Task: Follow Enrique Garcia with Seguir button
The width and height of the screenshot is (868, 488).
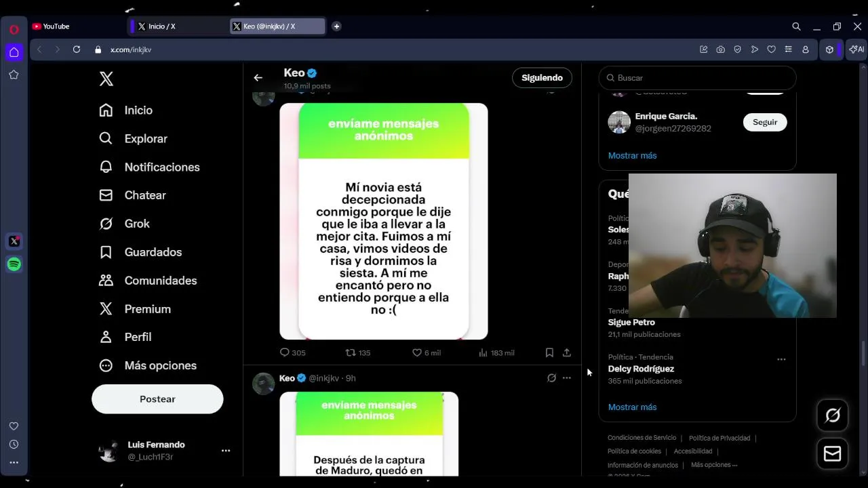Action: (765, 122)
